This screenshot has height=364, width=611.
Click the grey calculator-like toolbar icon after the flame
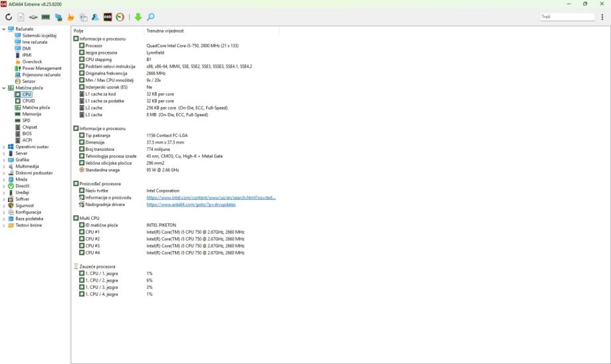[83, 17]
